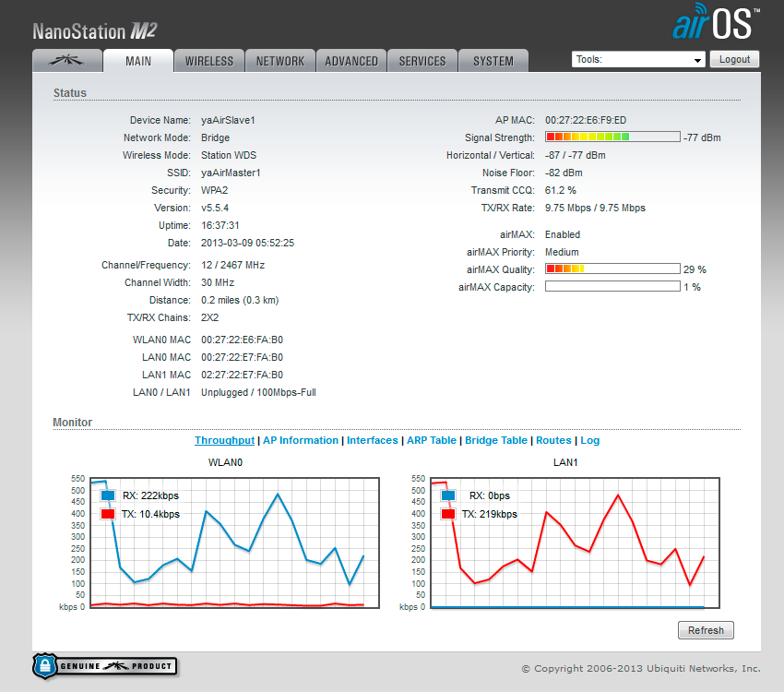
Task: Click the airMAX Quality bar
Action: point(612,269)
